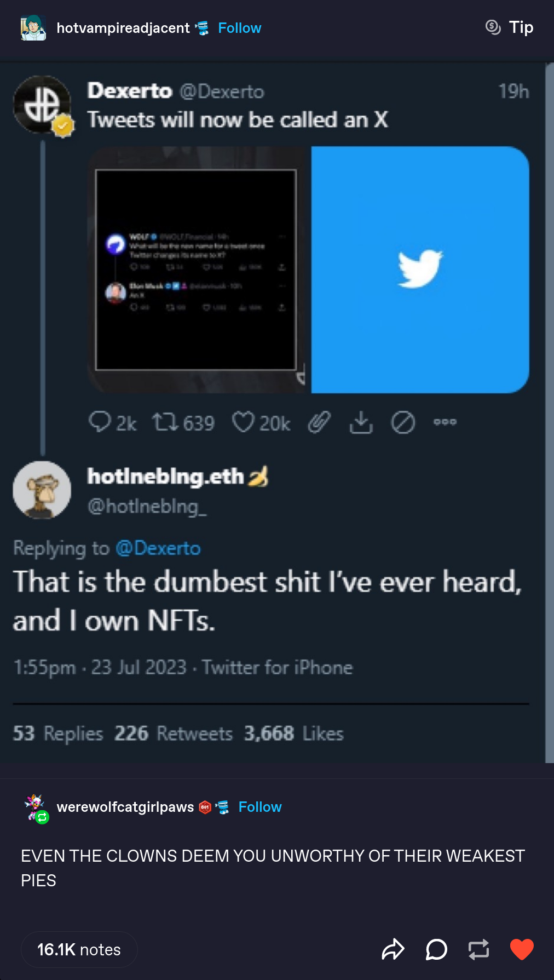Image resolution: width=554 pixels, height=980 pixels.
Task: Tap the Dexerto logo in the screenshot
Action: pos(42,104)
